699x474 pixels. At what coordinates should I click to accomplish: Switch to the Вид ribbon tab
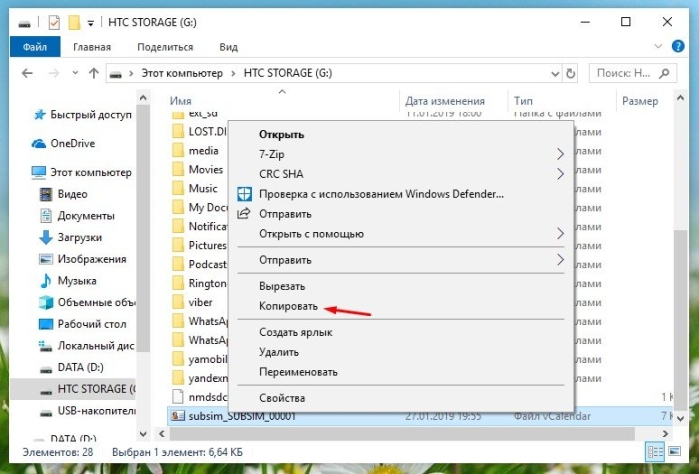[228, 47]
